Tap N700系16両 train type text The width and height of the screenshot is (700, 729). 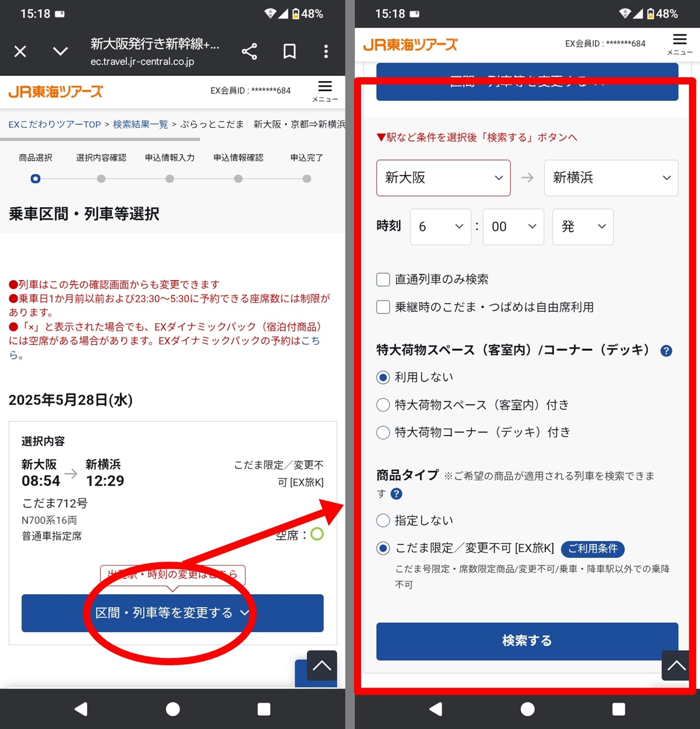coord(50,520)
